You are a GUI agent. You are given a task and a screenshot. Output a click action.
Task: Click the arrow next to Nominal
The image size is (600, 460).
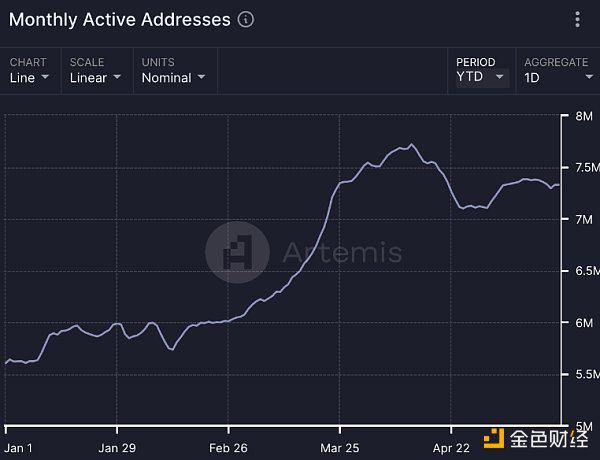(201, 77)
